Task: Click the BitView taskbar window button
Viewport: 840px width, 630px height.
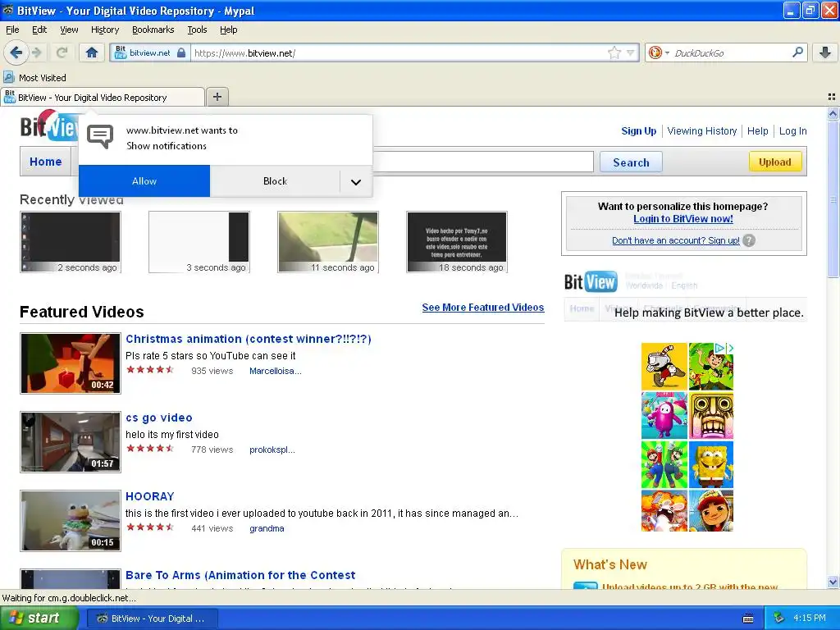Action: (x=152, y=619)
